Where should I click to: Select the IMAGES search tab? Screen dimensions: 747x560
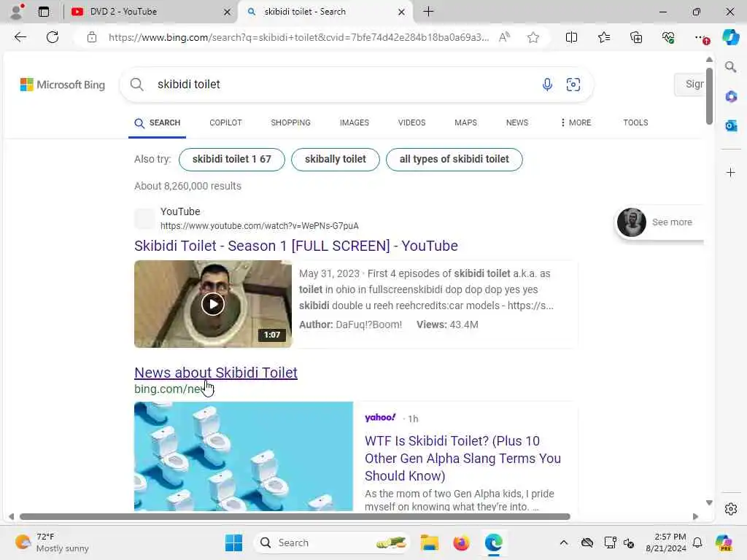coord(354,122)
